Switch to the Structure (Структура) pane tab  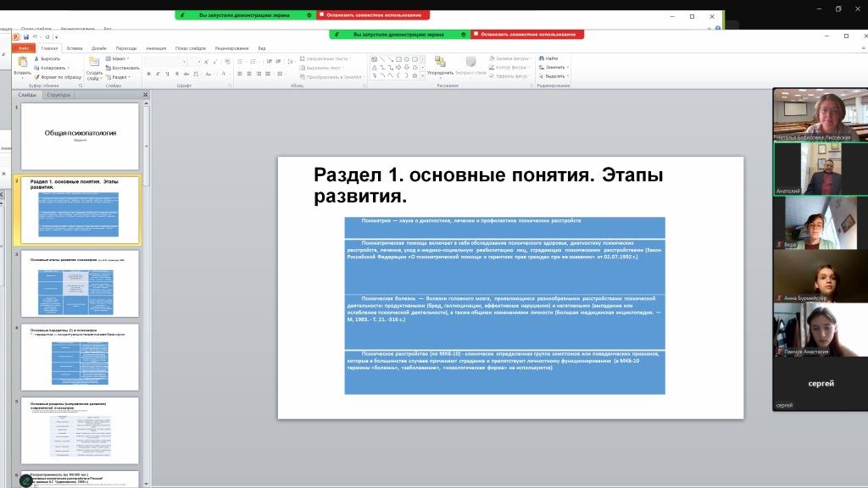point(58,95)
